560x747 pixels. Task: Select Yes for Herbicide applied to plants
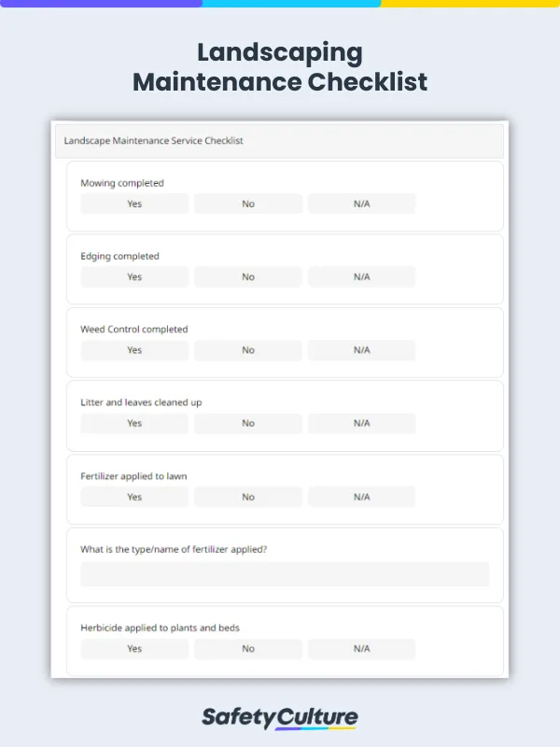(133, 648)
